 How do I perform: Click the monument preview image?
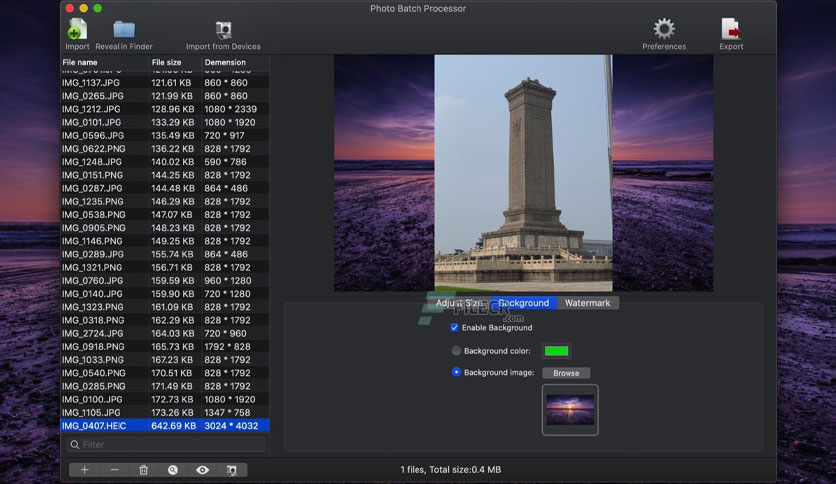[523, 173]
